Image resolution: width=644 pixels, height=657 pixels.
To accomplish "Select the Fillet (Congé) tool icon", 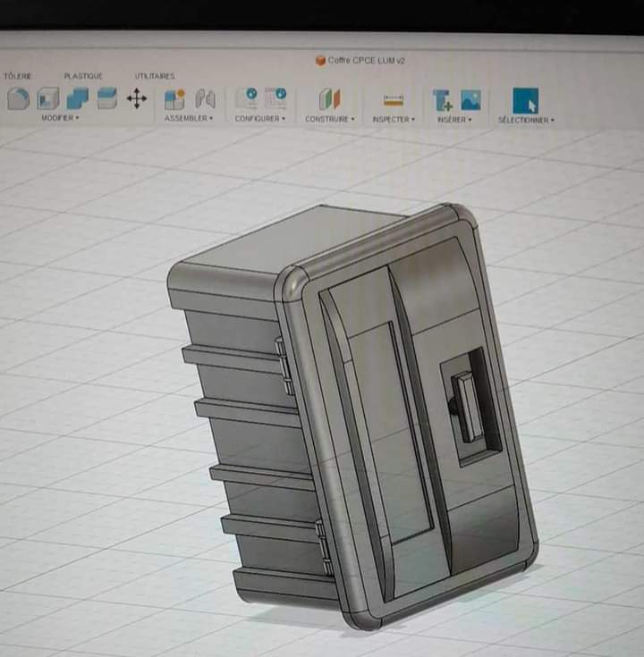I will [19, 98].
